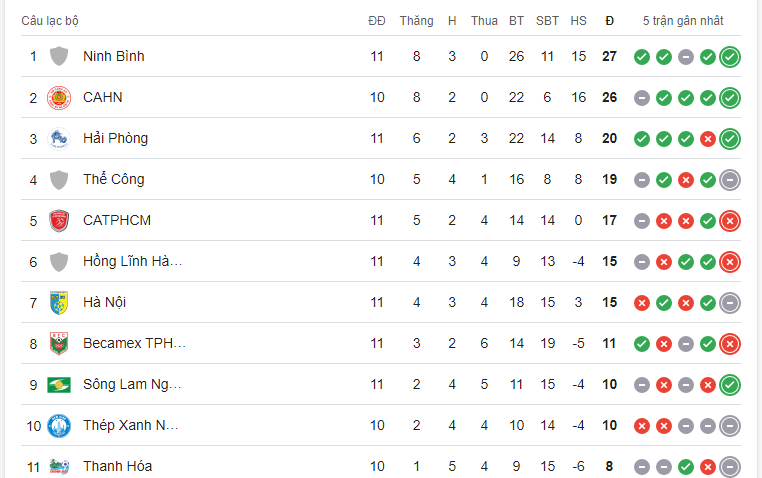Click the Sông Lam Nghệ An club logo
The image size is (762, 478).
pyautogui.click(x=59, y=384)
